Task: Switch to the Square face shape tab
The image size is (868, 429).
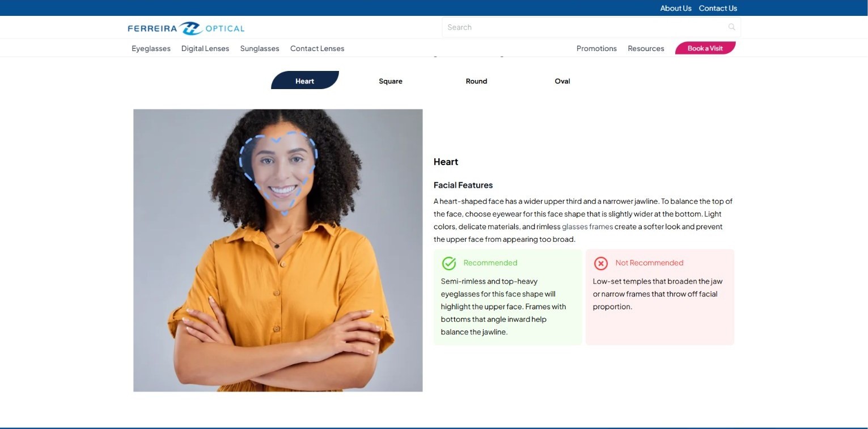Action: click(x=391, y=81)
